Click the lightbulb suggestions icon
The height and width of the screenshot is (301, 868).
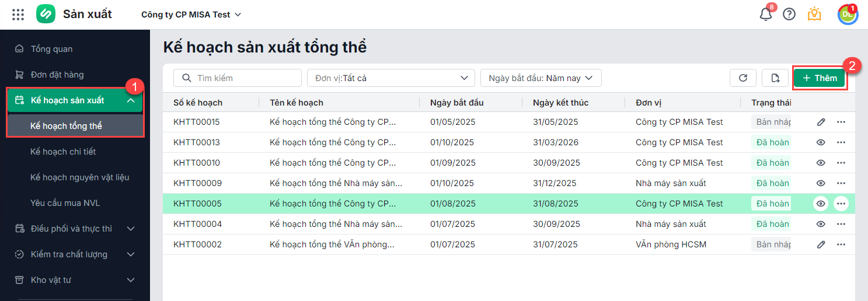coord(814,15)
